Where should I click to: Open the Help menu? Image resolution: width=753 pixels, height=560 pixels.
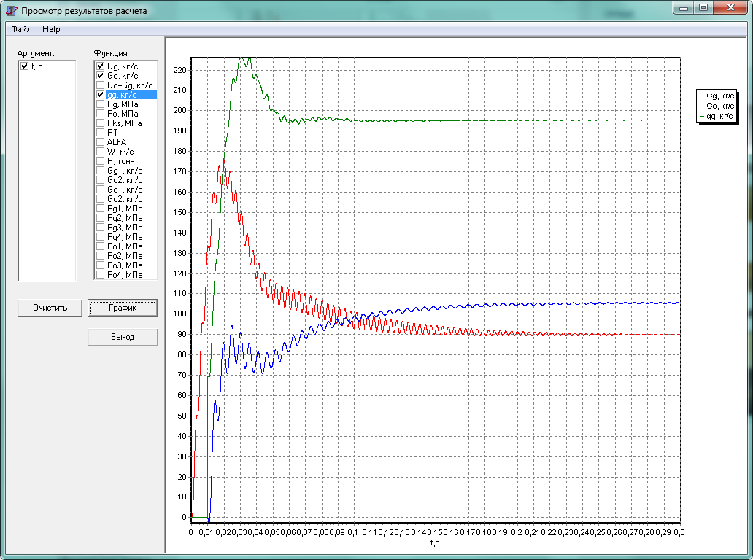point(51,29)
